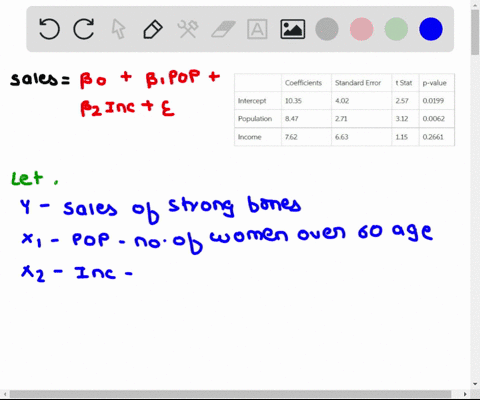
Task: Redo the previous action
Action: point(84,29)
